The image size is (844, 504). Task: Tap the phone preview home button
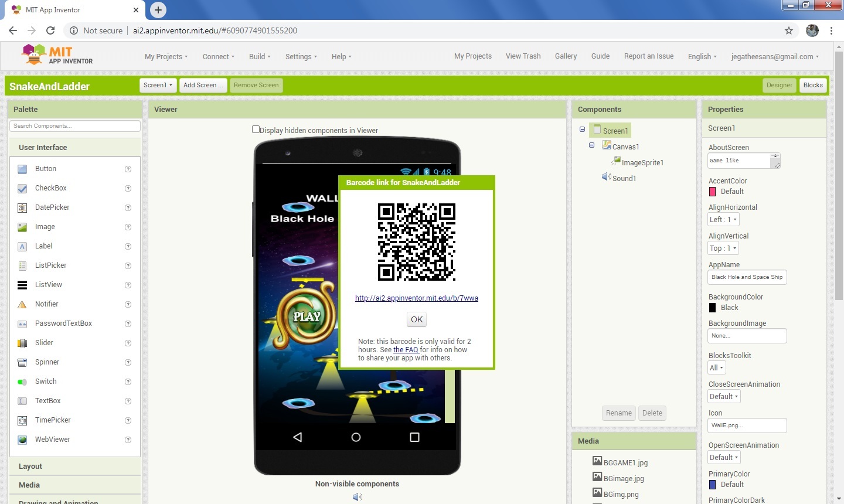point(356,437)
